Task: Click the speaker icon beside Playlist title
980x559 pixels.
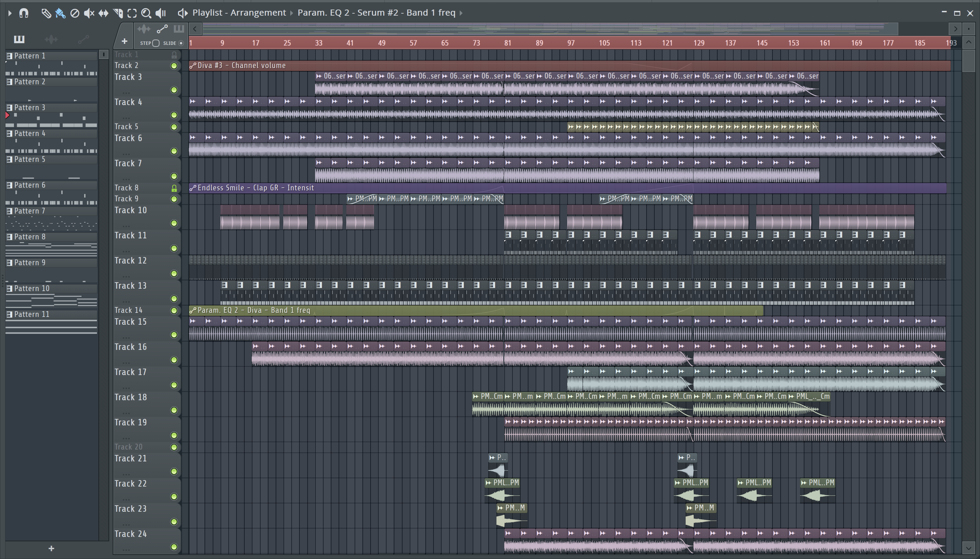Action: point(182,14)
